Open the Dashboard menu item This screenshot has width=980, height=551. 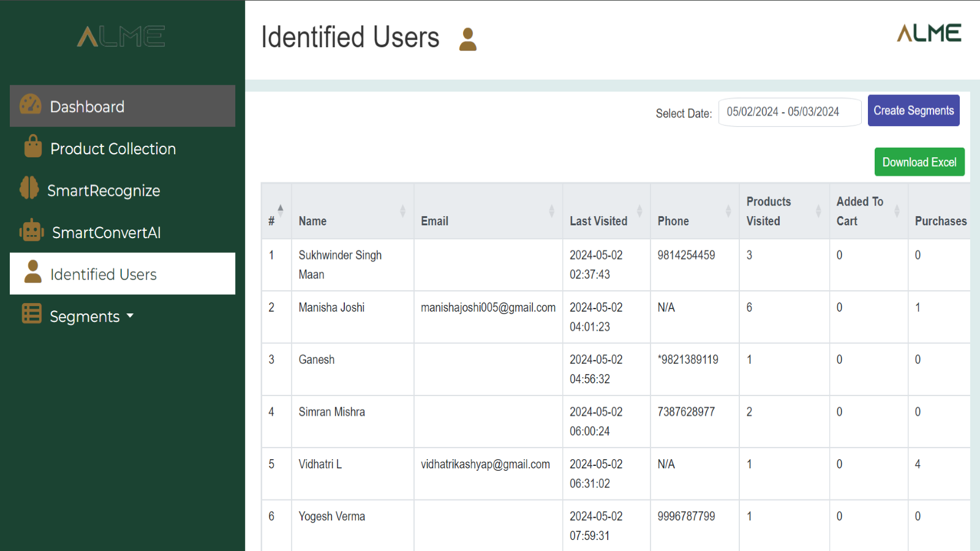123,106
